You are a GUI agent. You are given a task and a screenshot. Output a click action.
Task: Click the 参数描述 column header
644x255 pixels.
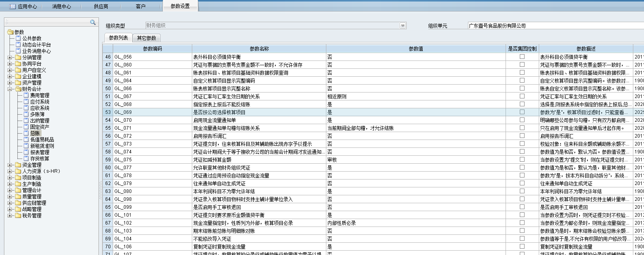(585, 49)
